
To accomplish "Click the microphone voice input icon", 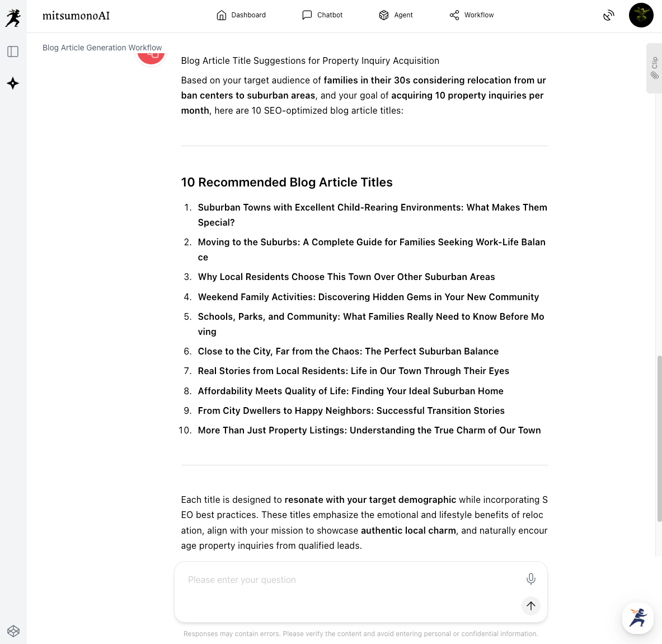I will [530, 579].
